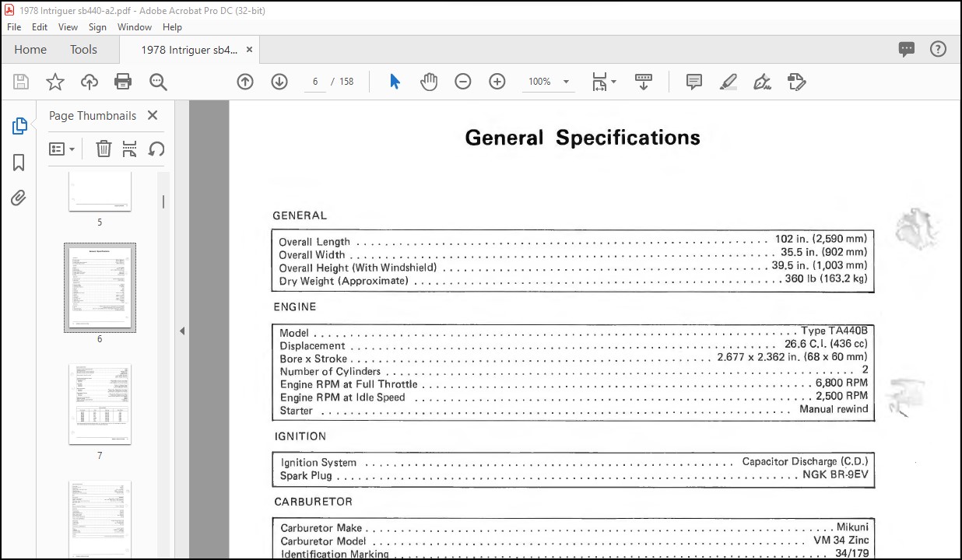Open the Bookmarks panel
This screenshot has height=560, width=962.
coord(19,163)
